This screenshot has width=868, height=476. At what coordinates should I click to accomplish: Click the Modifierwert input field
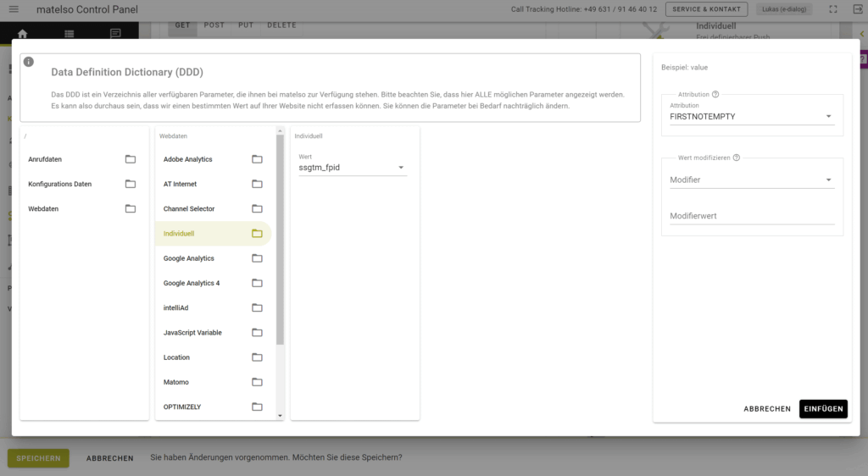752,216
